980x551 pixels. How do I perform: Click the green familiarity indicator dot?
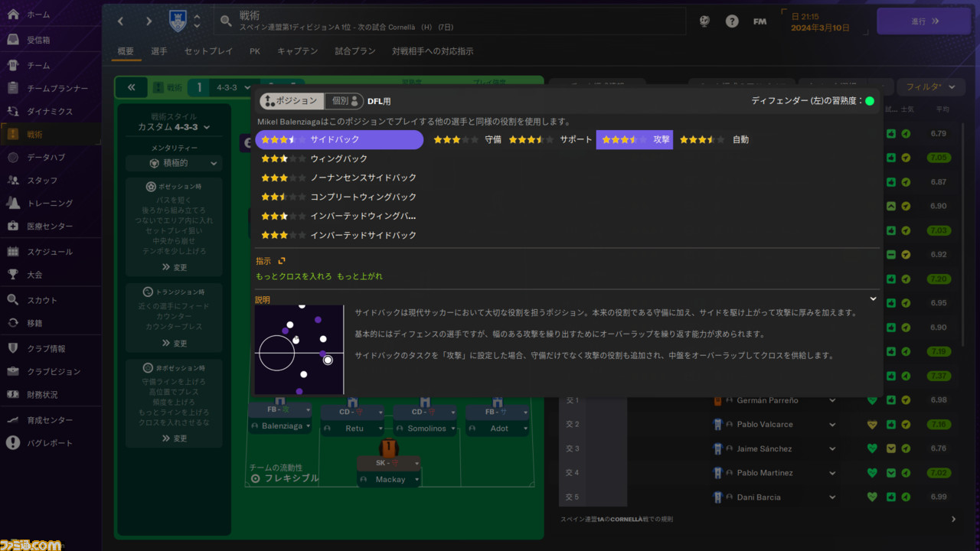pos(870,101)
